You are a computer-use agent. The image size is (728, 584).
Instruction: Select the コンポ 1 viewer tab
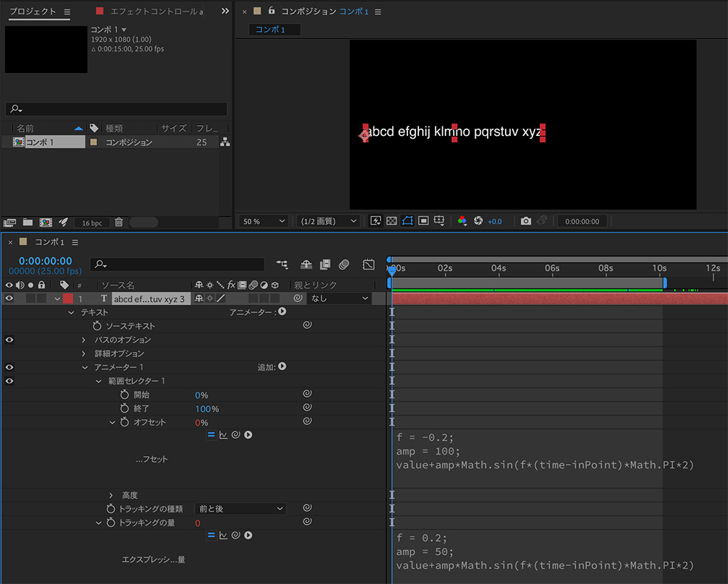pos(274,30)
